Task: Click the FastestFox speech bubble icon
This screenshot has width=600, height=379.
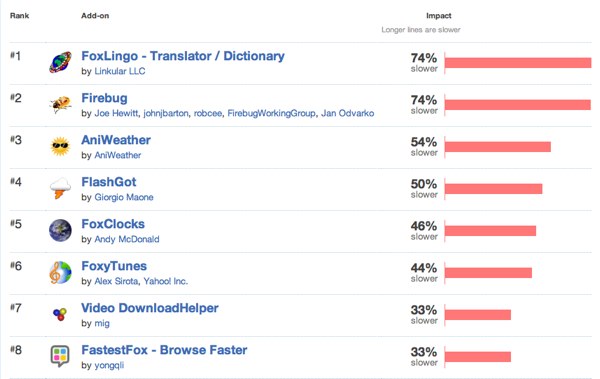Action: 60,356
